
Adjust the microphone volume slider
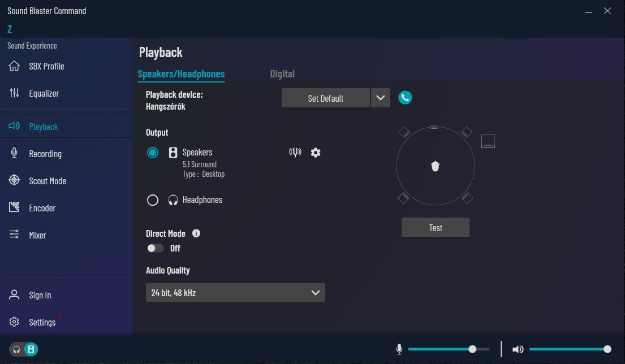coord(449,349)
